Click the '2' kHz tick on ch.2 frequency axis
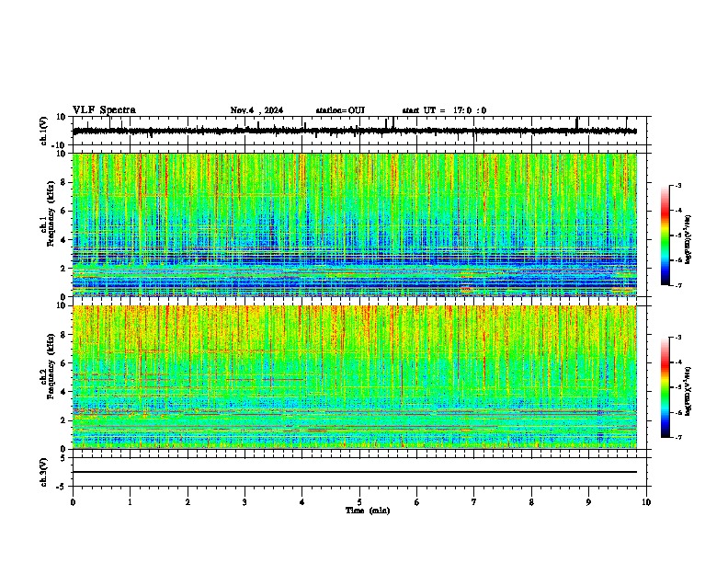The height and width of the screenshot is (563, 728). tap(64, 420)
